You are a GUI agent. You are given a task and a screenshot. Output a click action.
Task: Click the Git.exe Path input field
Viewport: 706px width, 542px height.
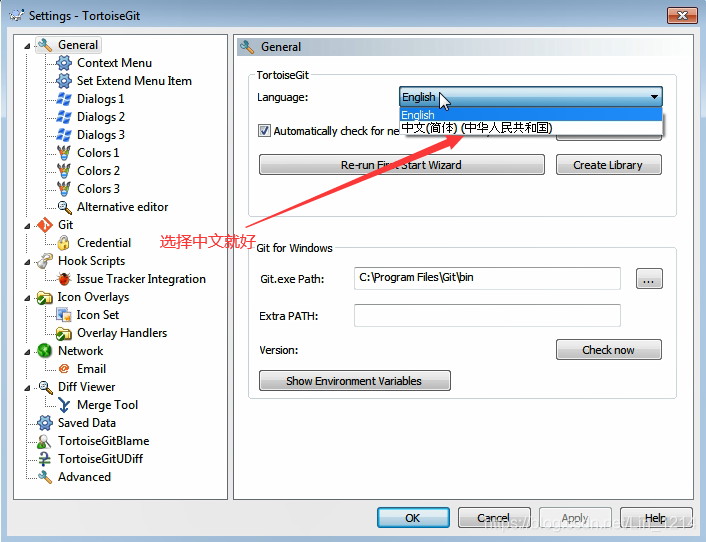[x=487, y=278]
